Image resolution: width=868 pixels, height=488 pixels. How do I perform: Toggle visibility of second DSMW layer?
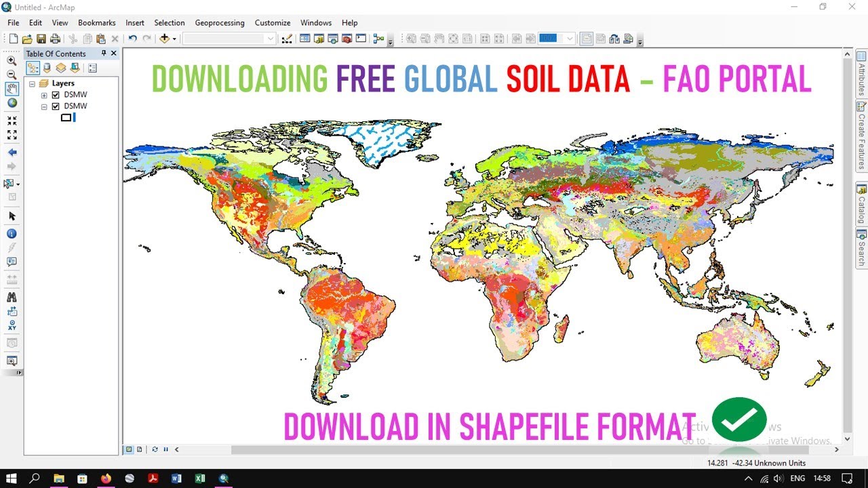coord(56,106)
